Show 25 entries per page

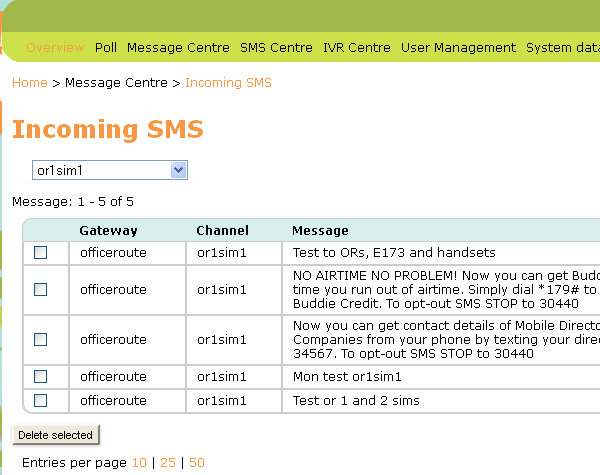[x=168, y=463]
